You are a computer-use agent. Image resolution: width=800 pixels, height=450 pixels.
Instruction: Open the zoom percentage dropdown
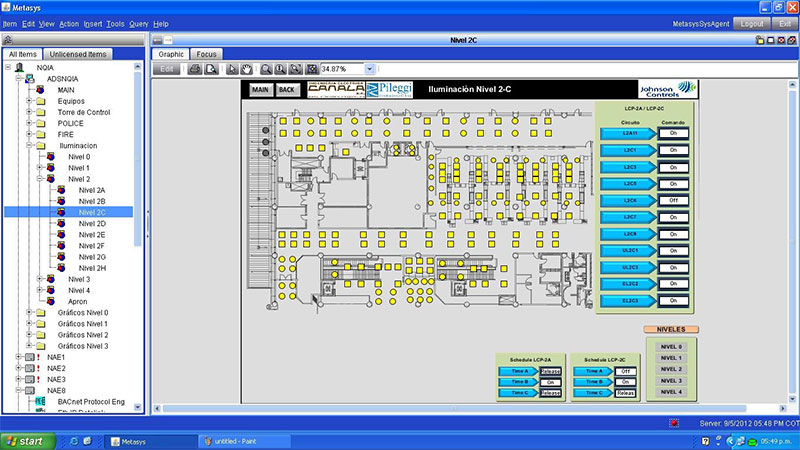(x=370, y=69)
